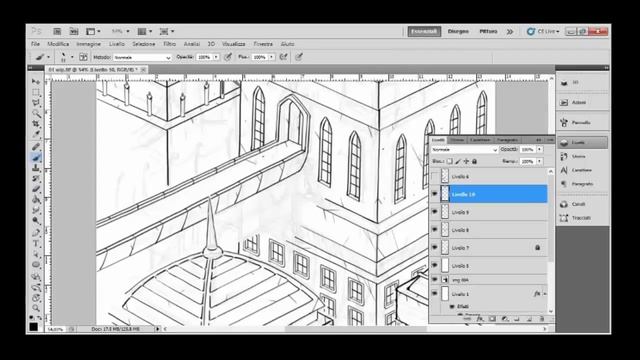Switch to the Pittura workspace
The width and height of the screenshot is (640, 360).
pyautogui.click(x=488, y=31)
